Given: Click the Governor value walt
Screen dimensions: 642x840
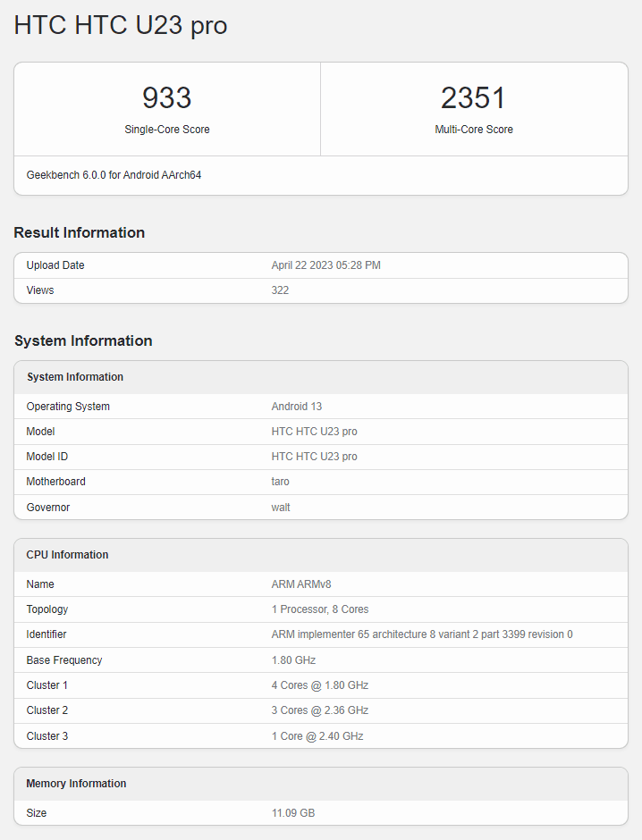Looking at the screenshot, I should (281, 508).
